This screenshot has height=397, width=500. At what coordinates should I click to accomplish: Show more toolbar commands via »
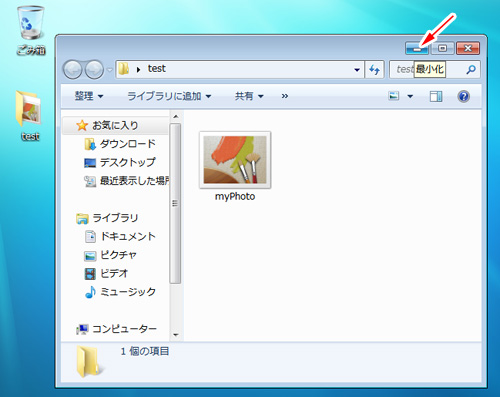pyautogui.click(x=284, y=96)
